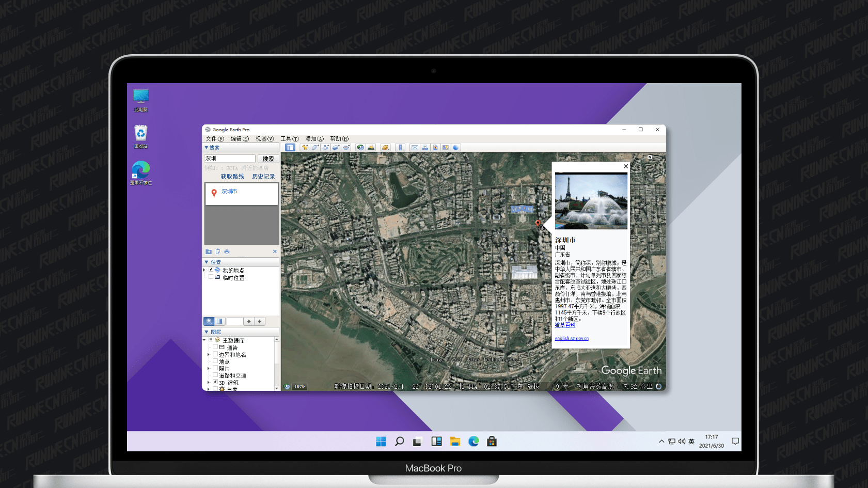Disable the 3D 建筑 layer checkbox
The height and width of the screenshot is (488, 868).
click(x=215, y=382)
